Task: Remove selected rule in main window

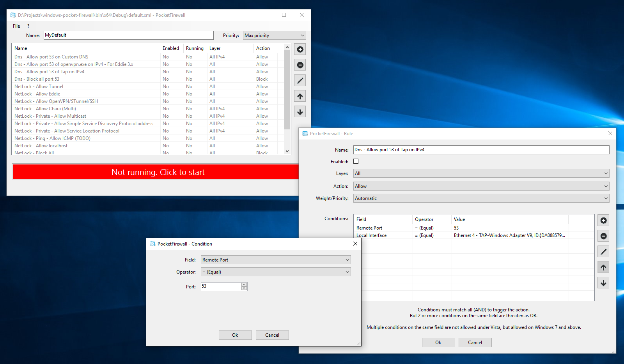Action: (x=300, y=65)
